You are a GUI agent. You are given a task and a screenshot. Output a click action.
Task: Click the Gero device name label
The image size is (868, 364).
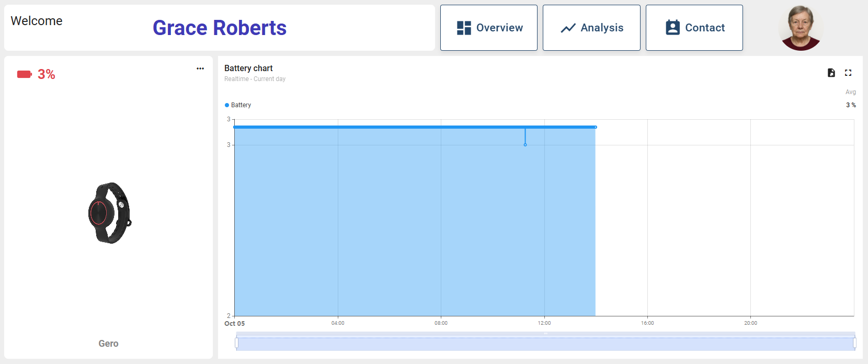point(108,344)
